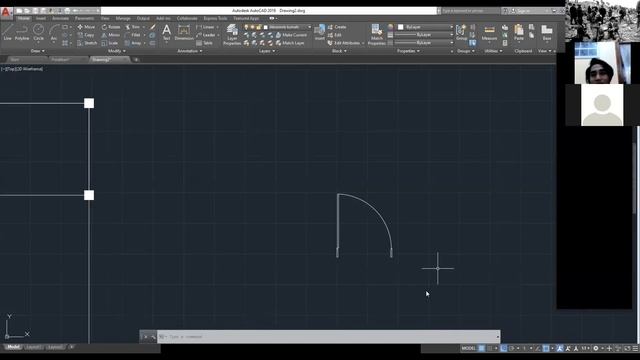Add a new drawing tab with plus

click(136, 60)
